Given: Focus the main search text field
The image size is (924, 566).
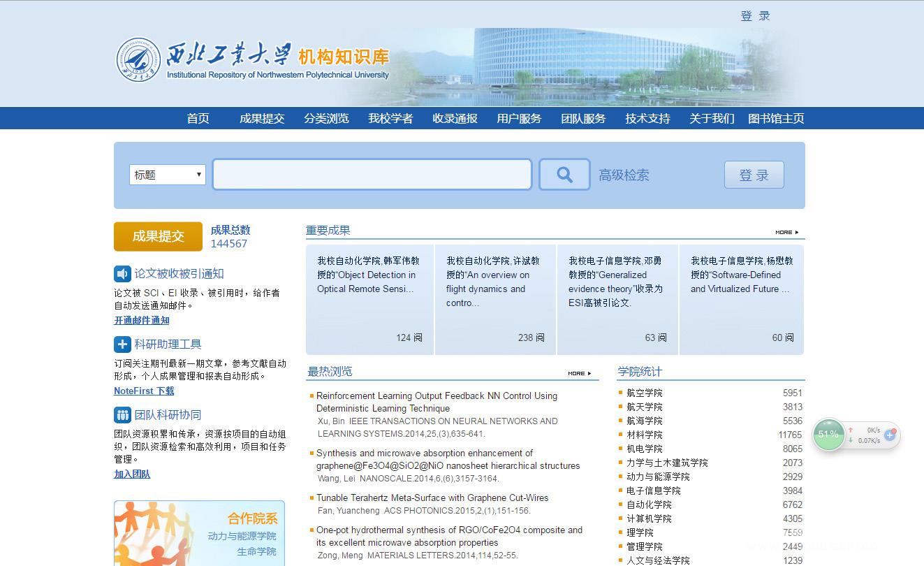Looking at the screenshot, I should 372,175.
